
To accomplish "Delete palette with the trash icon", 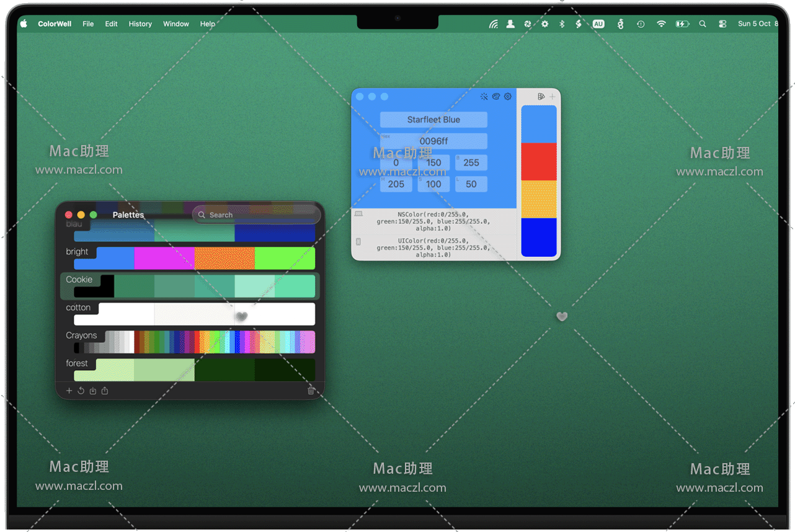I will [311, 391].
